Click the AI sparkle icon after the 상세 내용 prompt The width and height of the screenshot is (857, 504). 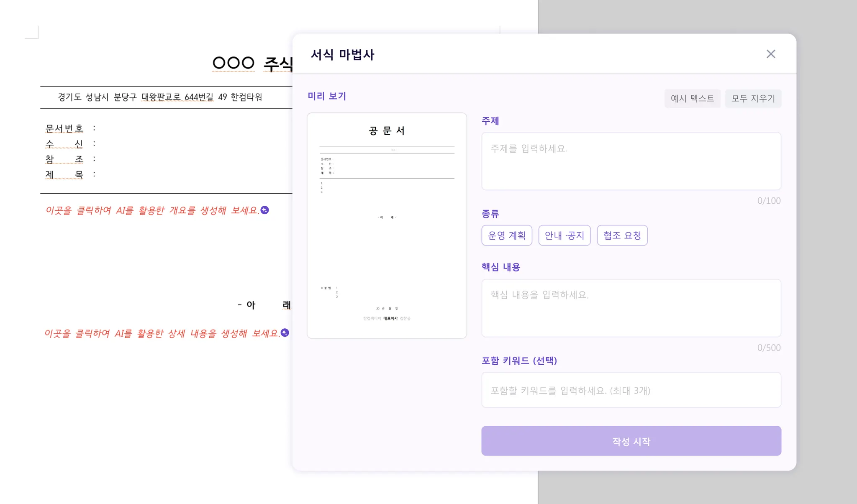[x=285, y=333]
